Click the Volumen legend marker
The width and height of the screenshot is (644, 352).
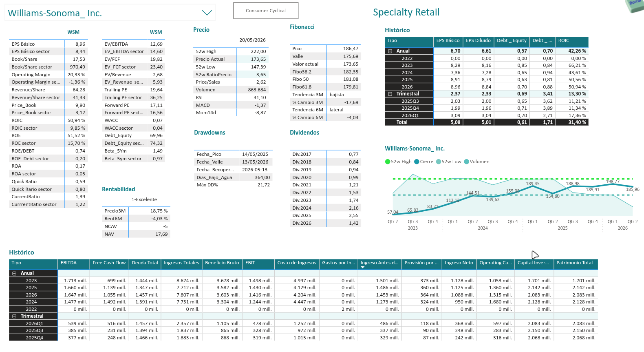tap(467, 162)
